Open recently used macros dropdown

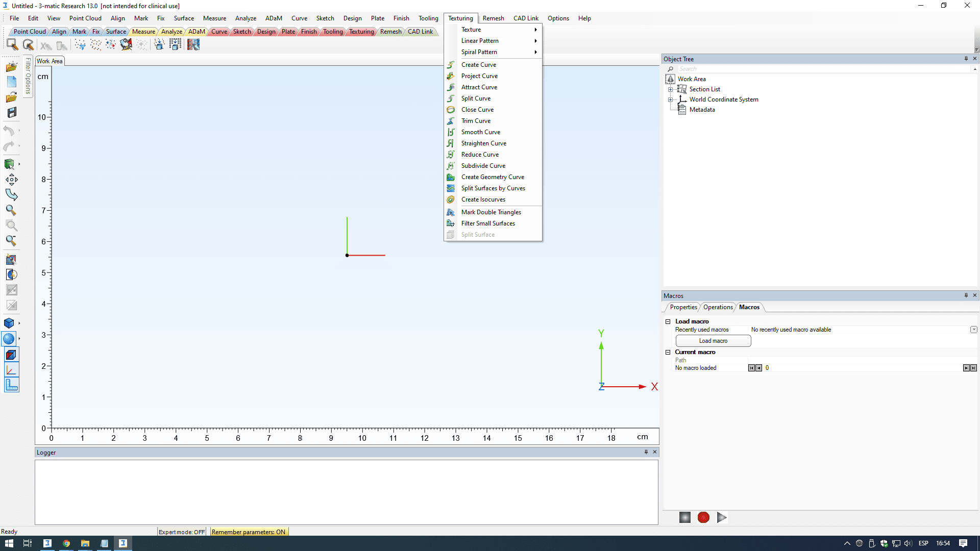click(x=973, y=330)
